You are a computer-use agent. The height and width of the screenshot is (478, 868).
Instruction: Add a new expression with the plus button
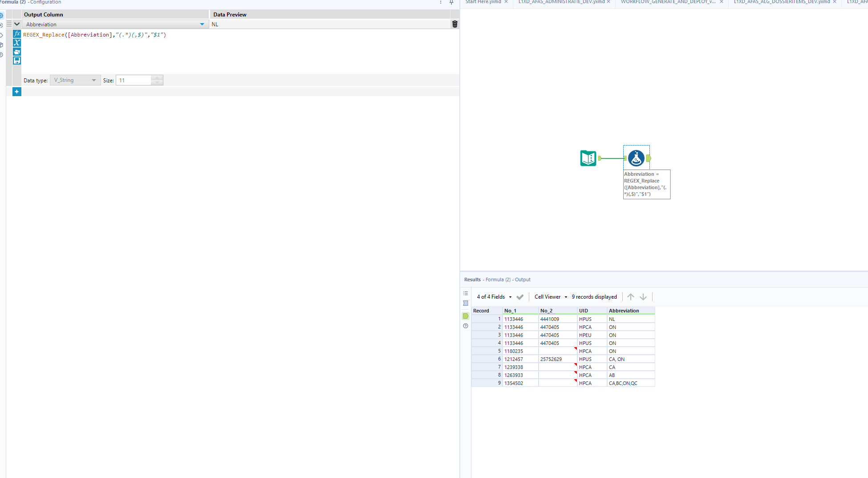[16, 91]
